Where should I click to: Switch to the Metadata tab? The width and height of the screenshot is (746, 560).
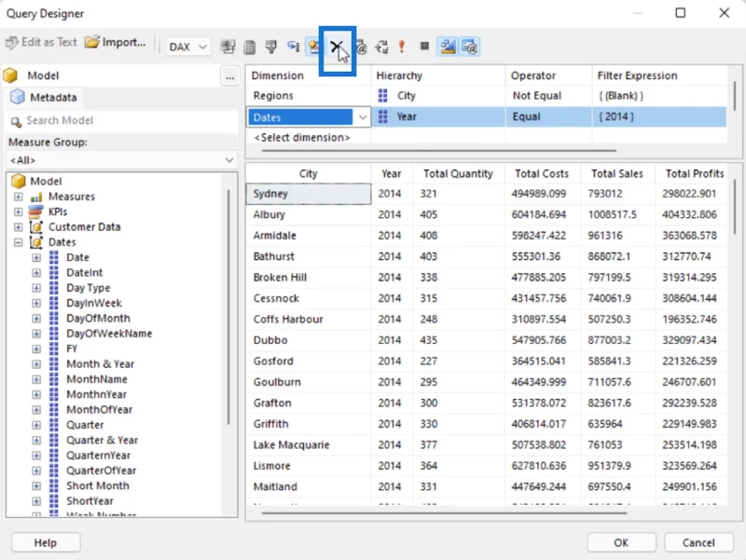click(44, 98)
